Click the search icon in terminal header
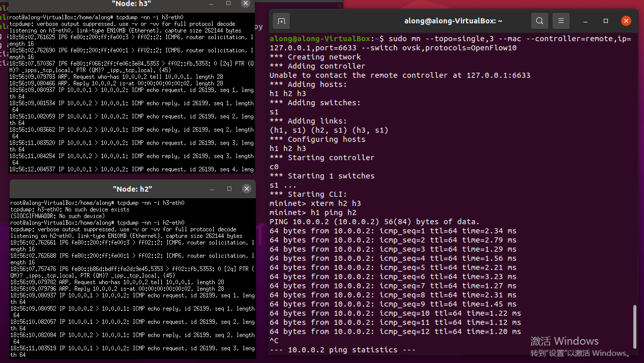 click(540, 21)
